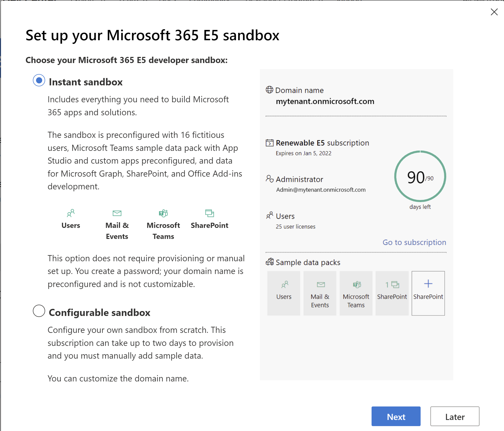
Task: Click the Renewable E5 subscription calendar icon
Action: pos(269,143)
